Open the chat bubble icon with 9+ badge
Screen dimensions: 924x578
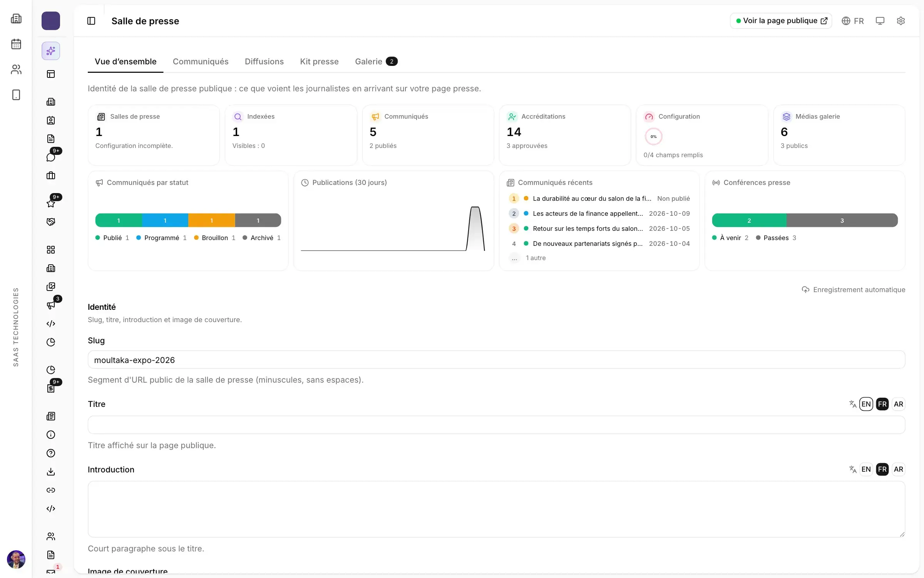[51, 157]
